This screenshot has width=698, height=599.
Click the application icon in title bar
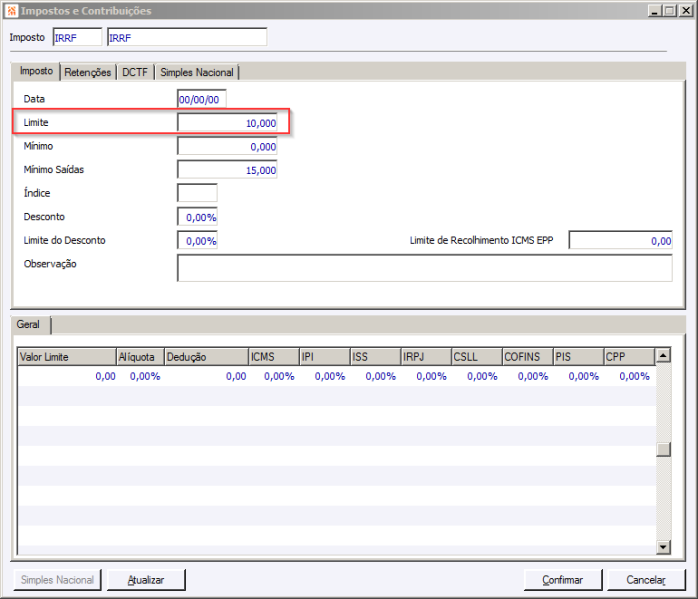tap(11, 10)
